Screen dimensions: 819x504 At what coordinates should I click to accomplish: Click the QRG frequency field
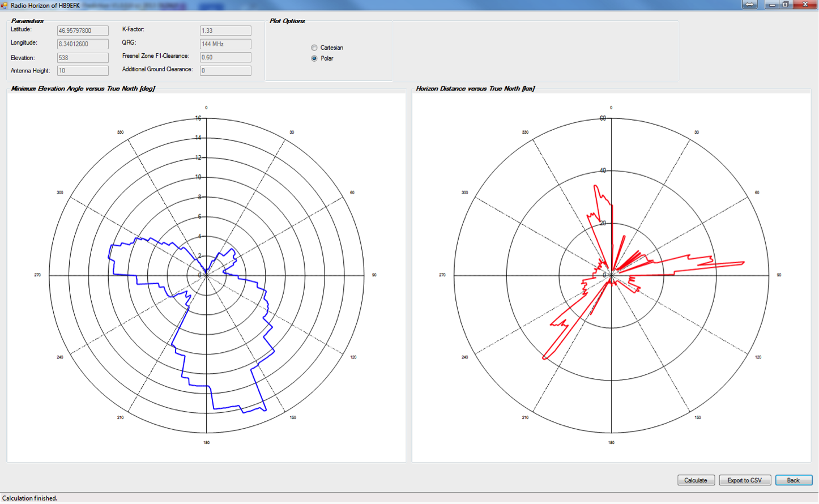click(x=225, y=44)
